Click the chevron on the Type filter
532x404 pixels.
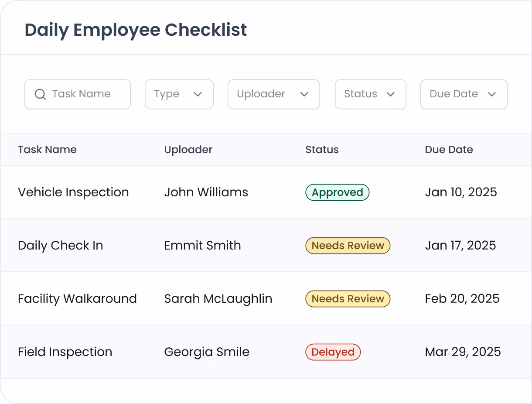click(x=198, y=94)
